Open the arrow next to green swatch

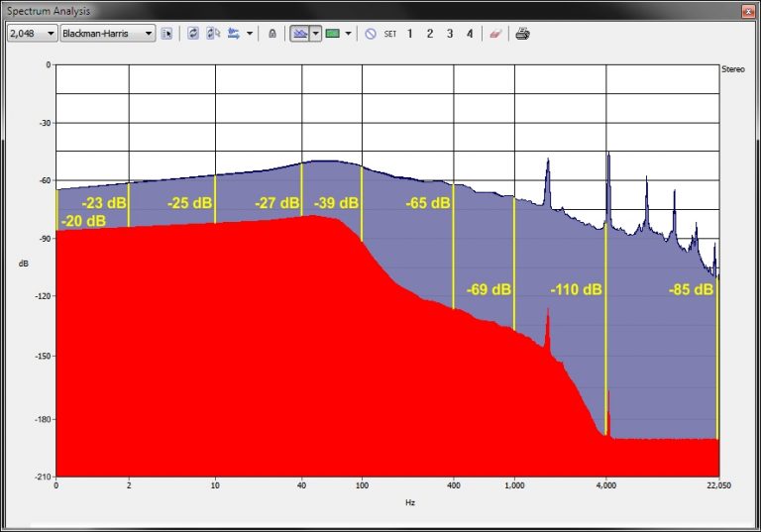[348, 34]
